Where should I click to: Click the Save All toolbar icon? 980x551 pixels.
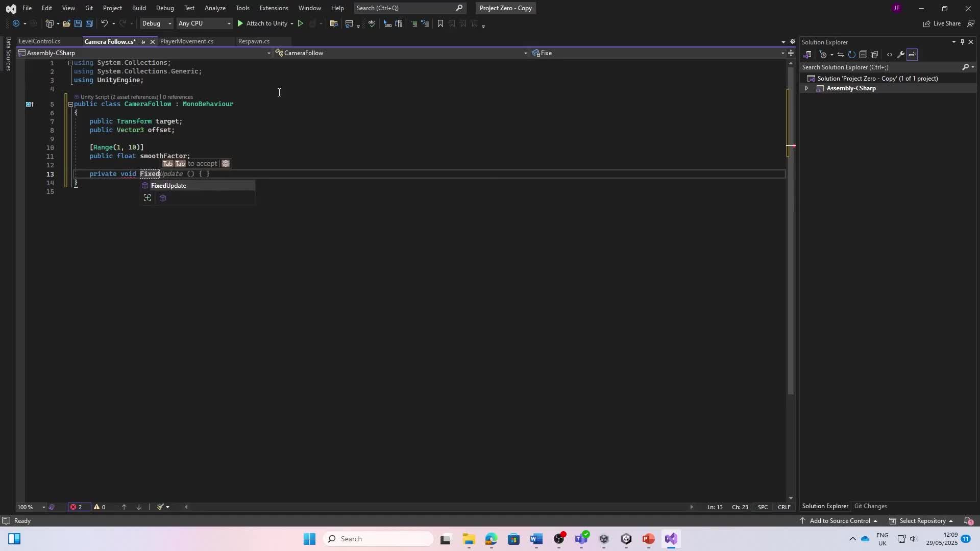click(89, 23)
